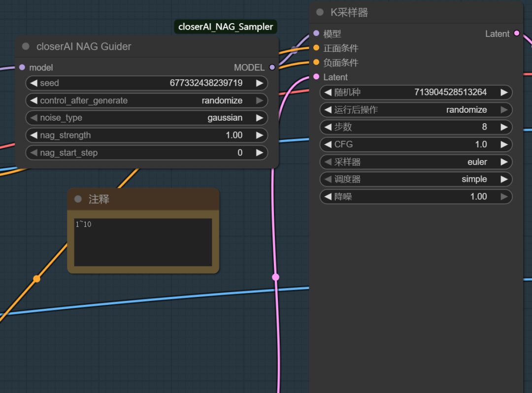Decrease 降噪 denoise value
Screen dimensions: 532x393
328,196
